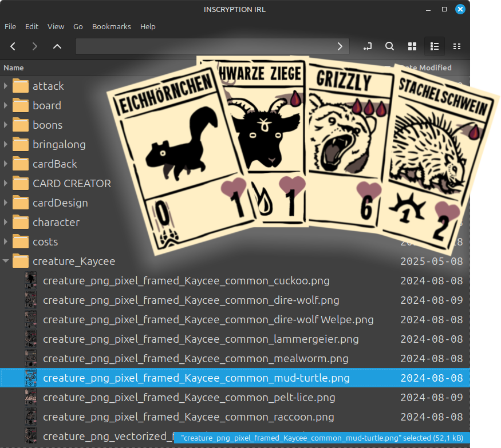Select file name ending common_dire-wolf.png
501x448 pixels.
pyautogui.click(x=191, y=300)
